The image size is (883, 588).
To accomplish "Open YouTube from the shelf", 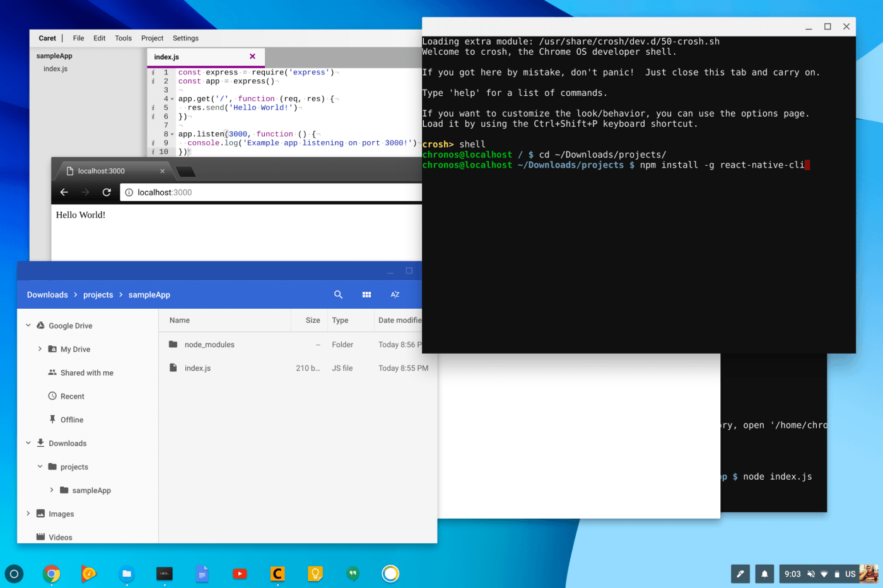I will pyautogui.click(x=240, y=574).
